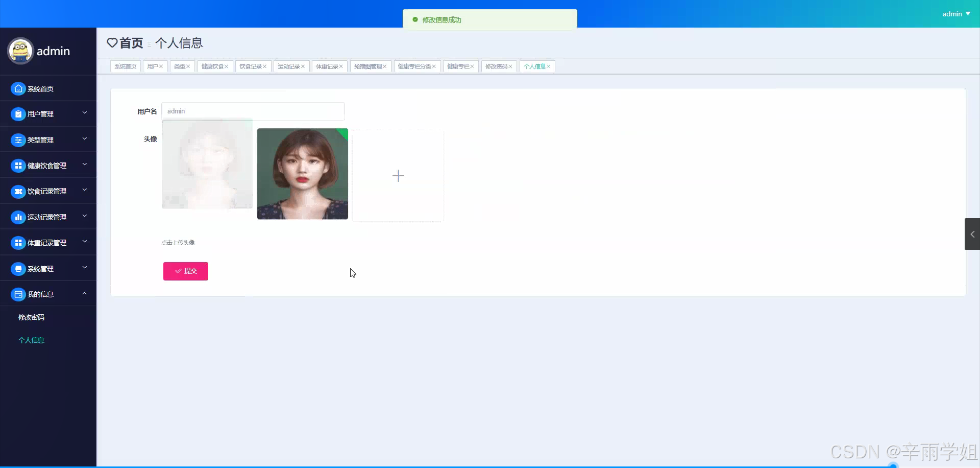Click the 健康饮食管理 sidebar icon
Image resolution: width=980 pixels, height=468 pixels.
point(18,165)
